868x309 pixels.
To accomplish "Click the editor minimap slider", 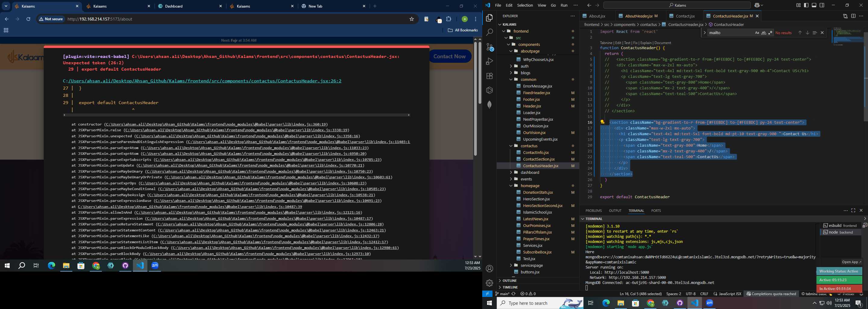I will (x=848, y=37).
